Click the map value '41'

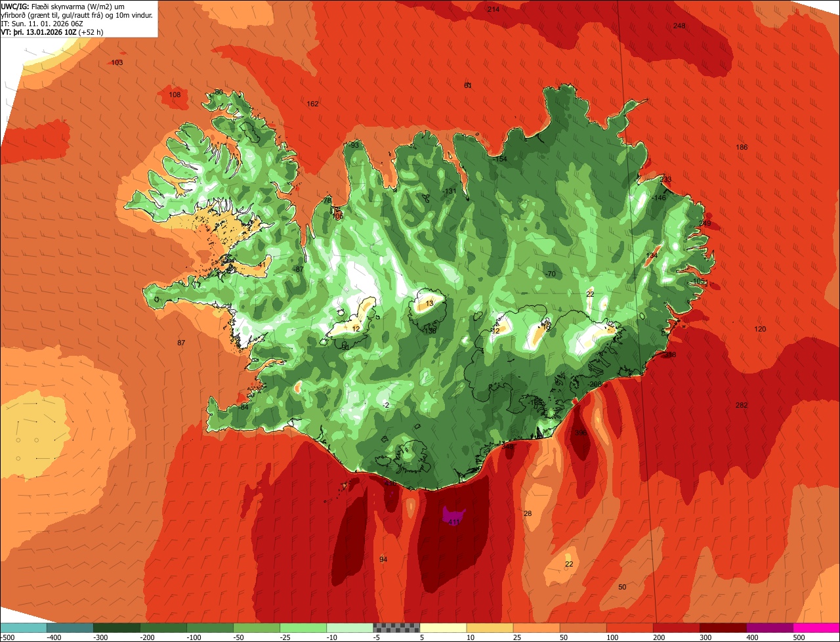pos(262,265)
